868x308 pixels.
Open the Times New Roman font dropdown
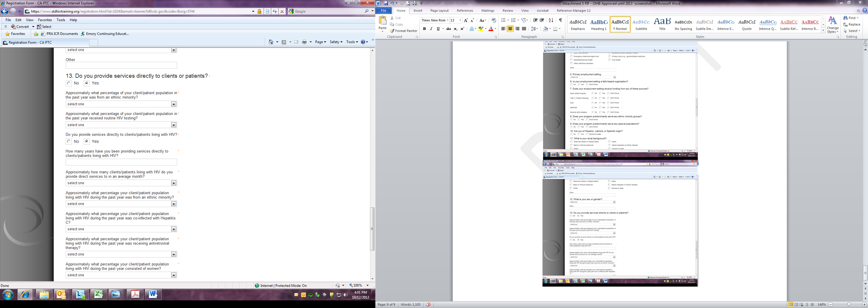click(x=447, y=21)
